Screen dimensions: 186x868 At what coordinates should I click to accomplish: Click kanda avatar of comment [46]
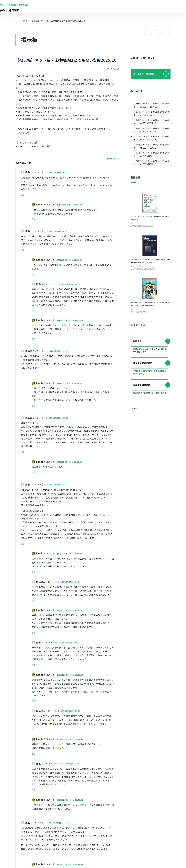[33, 610]
